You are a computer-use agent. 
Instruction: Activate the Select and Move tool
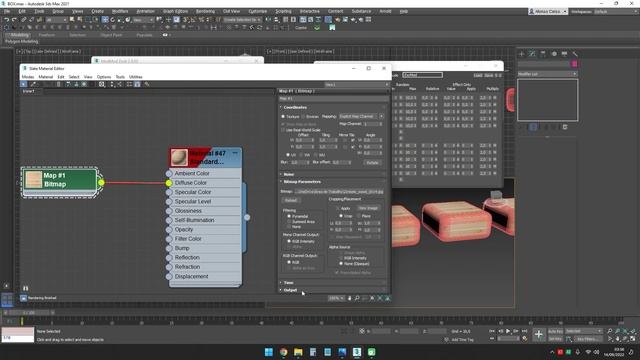[105, 20]
